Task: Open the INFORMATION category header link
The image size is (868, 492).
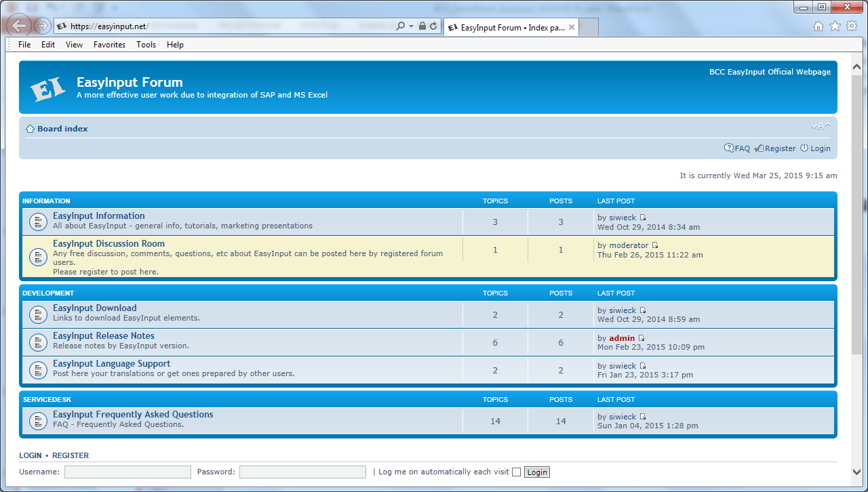Action: [x=46, y=201]
